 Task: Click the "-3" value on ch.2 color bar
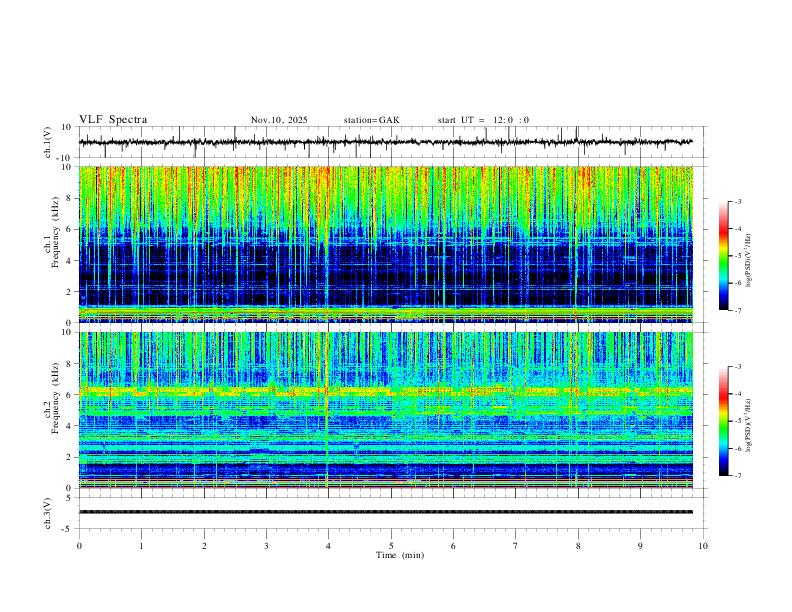pos(738,367)
